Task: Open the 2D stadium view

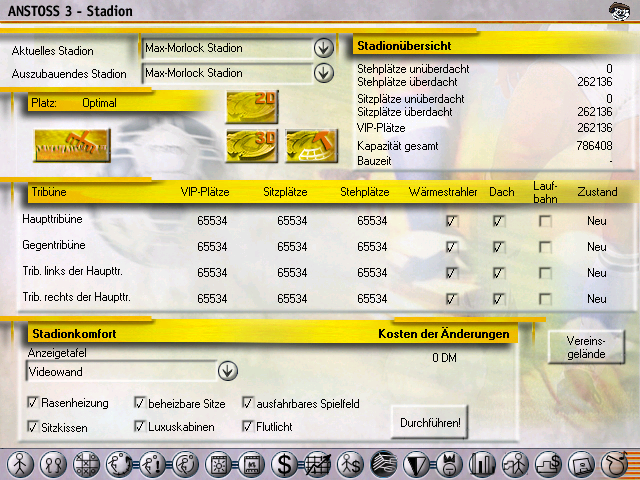Action: (x=251, y=106)
